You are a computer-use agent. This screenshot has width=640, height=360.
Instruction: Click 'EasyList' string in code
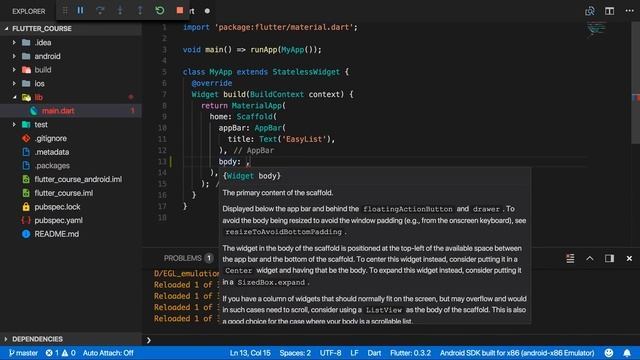(304, 139)
